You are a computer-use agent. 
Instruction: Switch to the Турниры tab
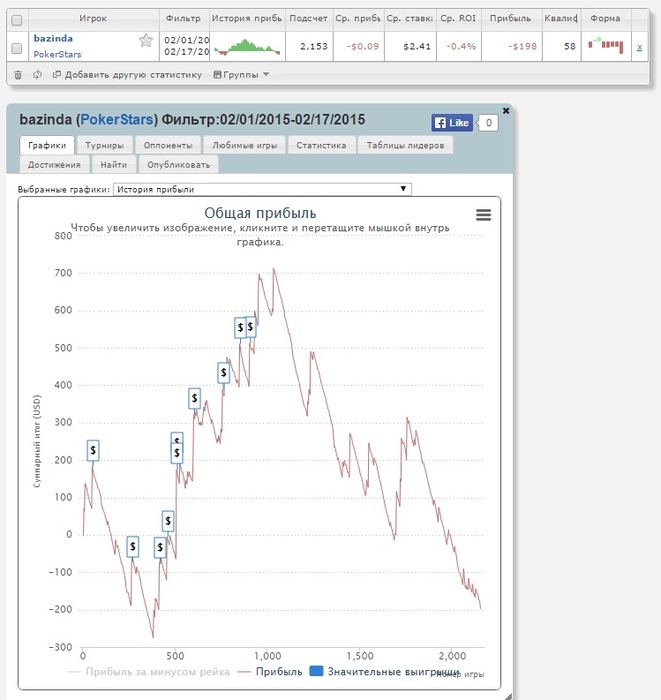(104, 145)
